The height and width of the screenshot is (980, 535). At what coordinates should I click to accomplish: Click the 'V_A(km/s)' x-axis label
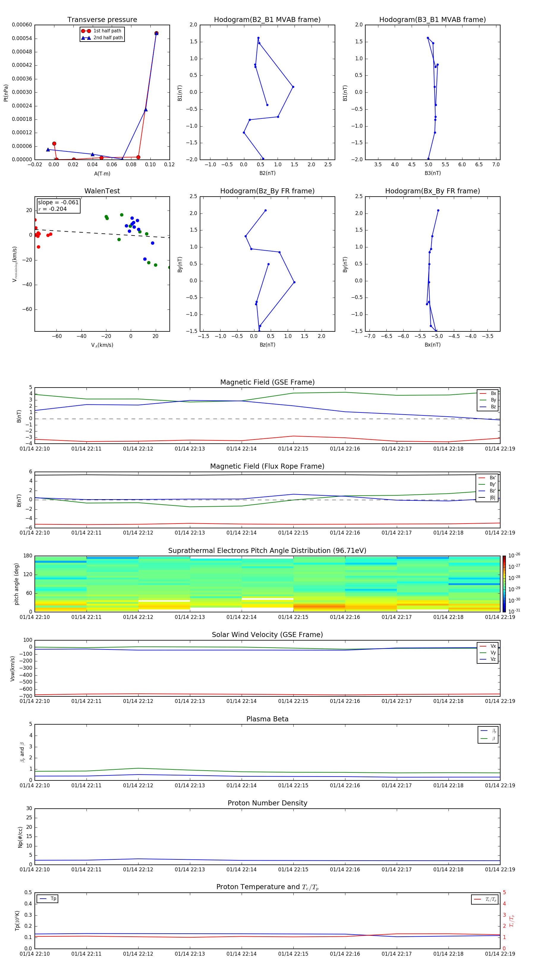coord(102,345)
